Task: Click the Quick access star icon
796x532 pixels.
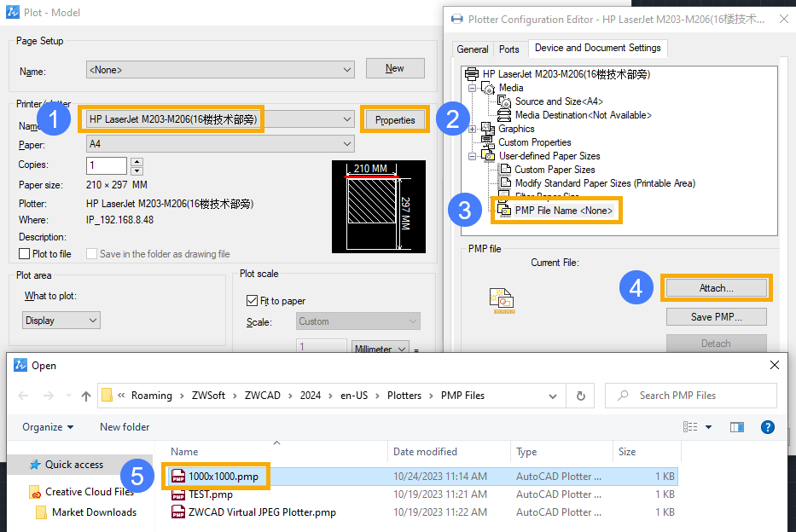Action: [35, 465]
